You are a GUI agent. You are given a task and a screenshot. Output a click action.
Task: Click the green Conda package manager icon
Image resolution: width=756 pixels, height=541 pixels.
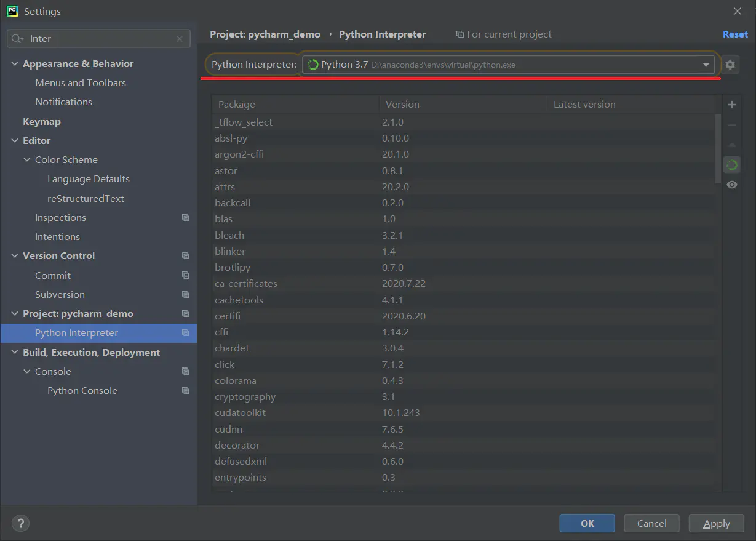[x=732, y=165]
